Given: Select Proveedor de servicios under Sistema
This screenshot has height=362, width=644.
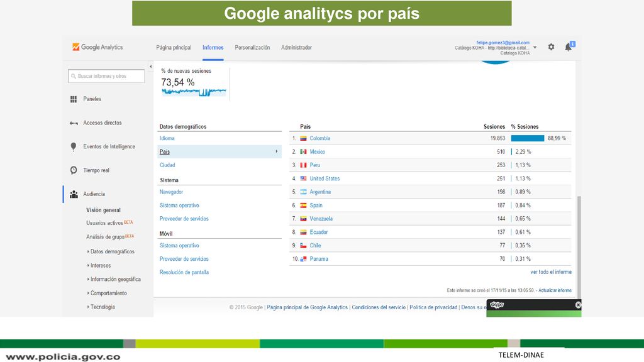Looking at the screenshot, I should [184, 219].
